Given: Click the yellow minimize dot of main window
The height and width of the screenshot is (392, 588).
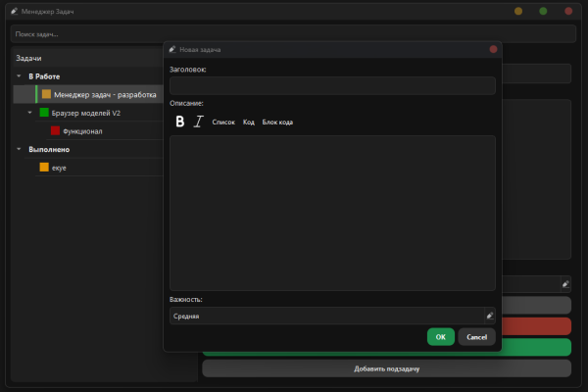Looking at the screenshot, I should pos(518,11).
